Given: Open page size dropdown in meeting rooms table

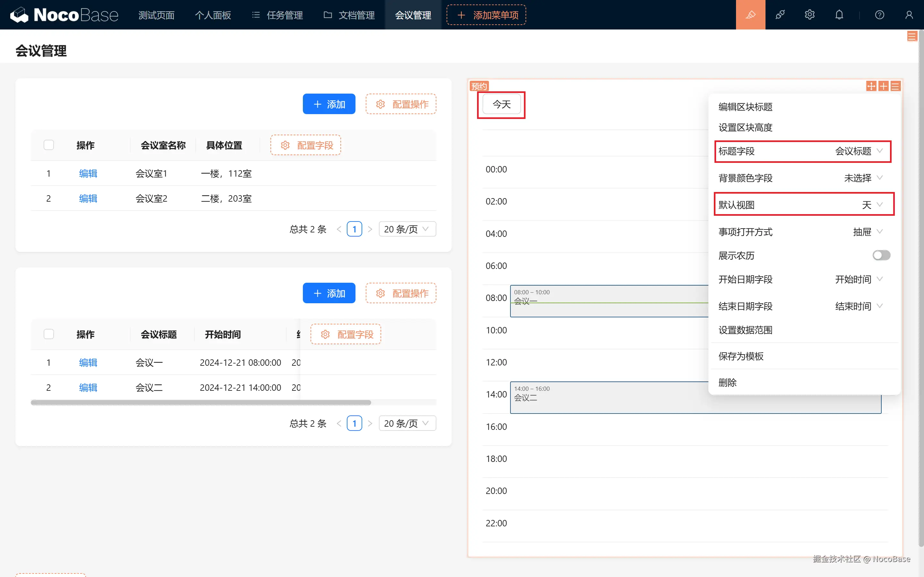Looking at the screenshot, I should [x=407, y=229].
